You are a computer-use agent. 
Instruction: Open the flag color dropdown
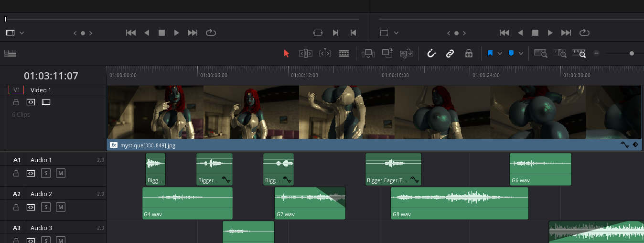point(500,54)
